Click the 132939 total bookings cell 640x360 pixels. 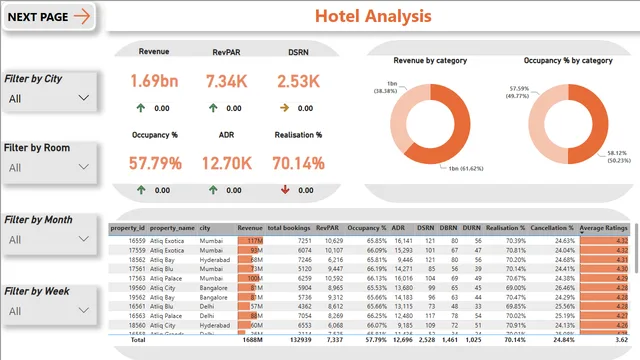(x=300, y=340)
